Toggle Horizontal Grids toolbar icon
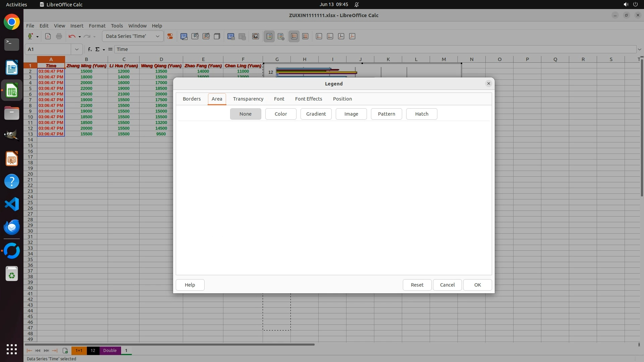The height and width of the screenshot is (362, 644). (294, 36)
